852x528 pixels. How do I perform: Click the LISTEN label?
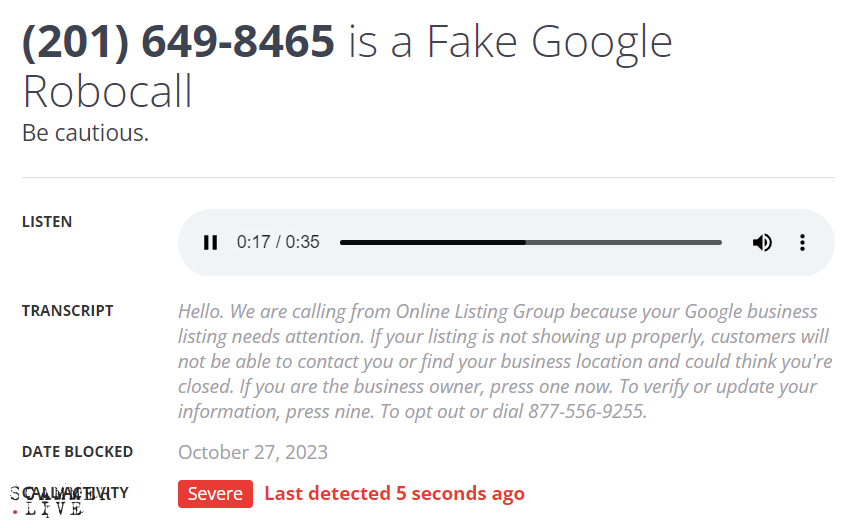click(x=47, y=222)
